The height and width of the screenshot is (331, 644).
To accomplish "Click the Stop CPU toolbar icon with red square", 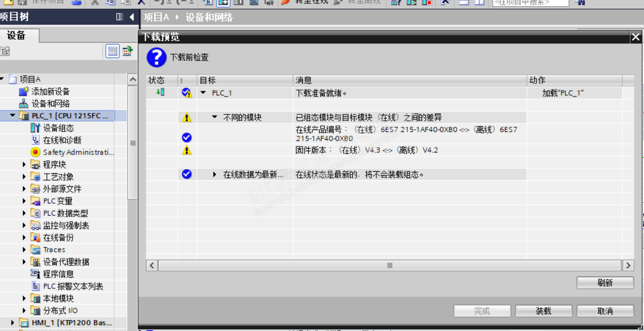I will pos(427,2).
